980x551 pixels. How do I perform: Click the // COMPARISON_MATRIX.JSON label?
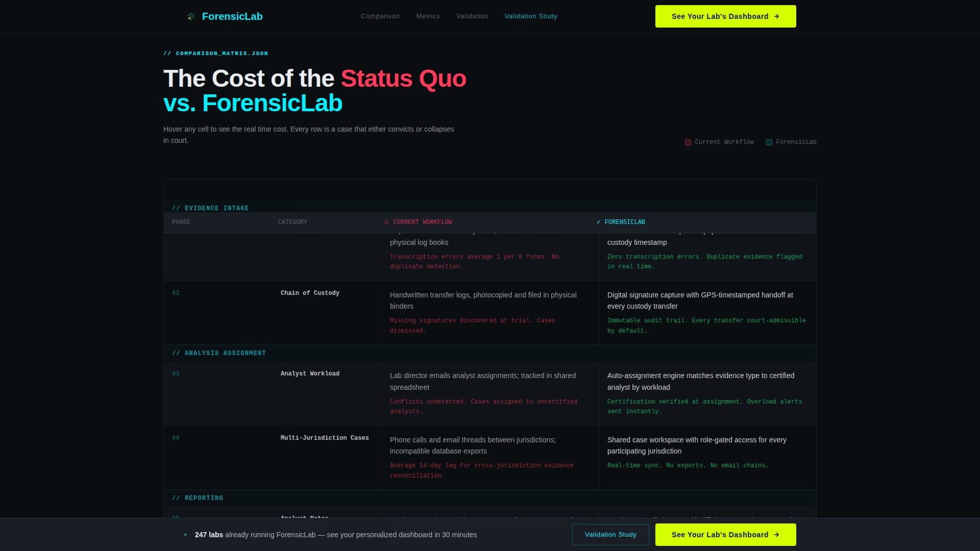pyautogui.click(x=215, y=53)
